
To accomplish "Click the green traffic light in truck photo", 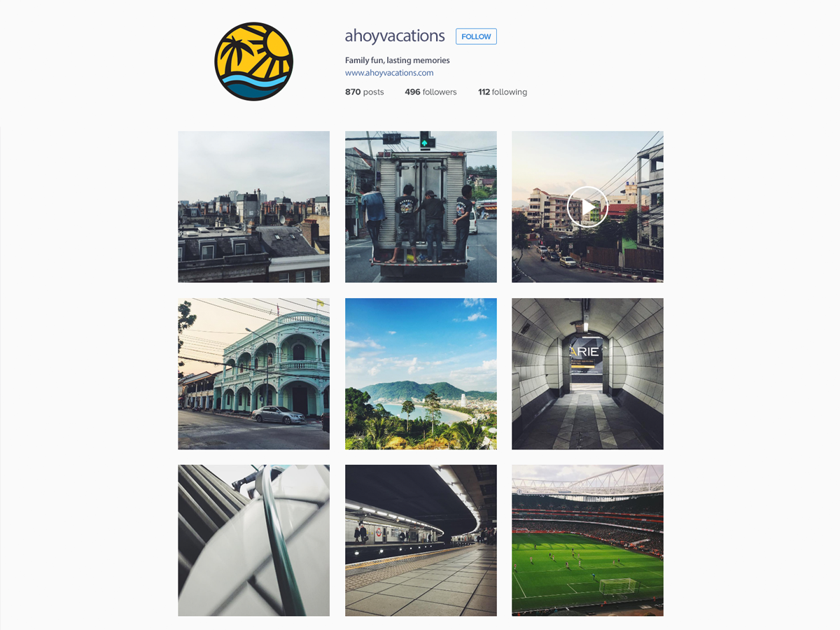I will click(425, 140).
